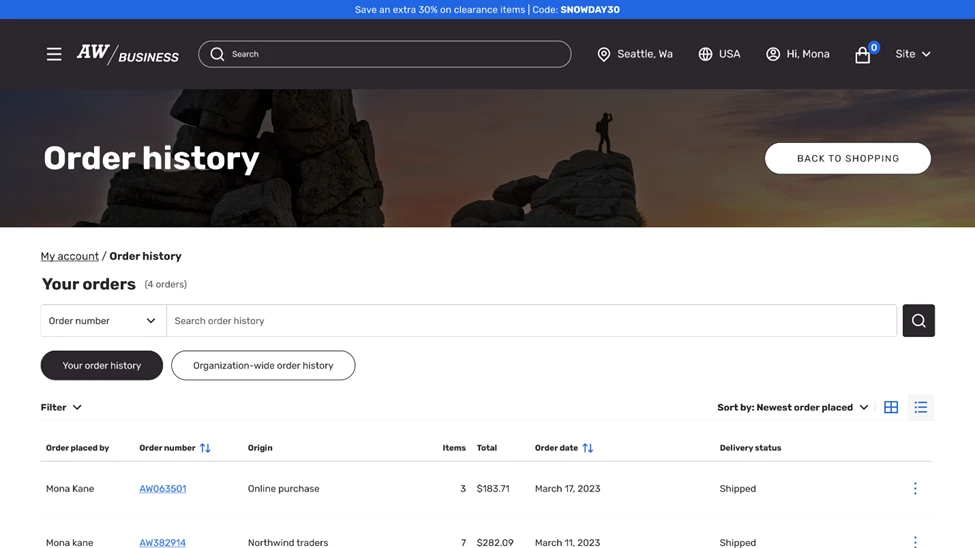
Task: Switch to Organization-wide order history tab
Action: pos(263,366)
